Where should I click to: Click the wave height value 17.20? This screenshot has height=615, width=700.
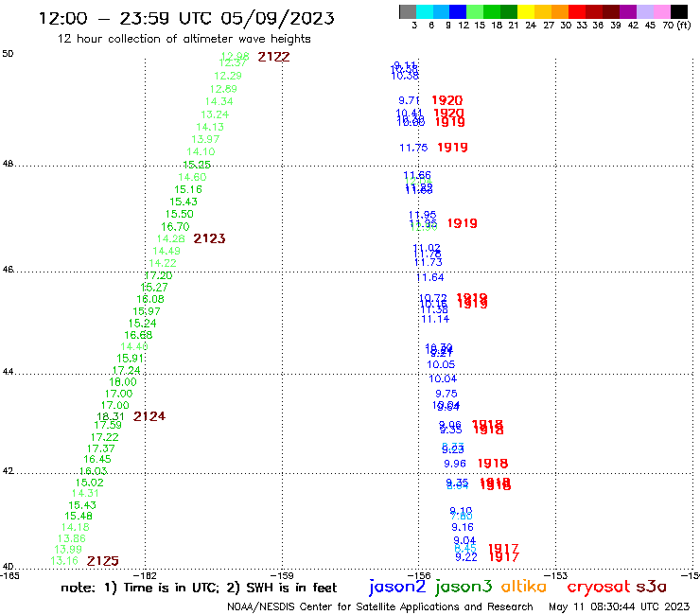coord(159,275)
